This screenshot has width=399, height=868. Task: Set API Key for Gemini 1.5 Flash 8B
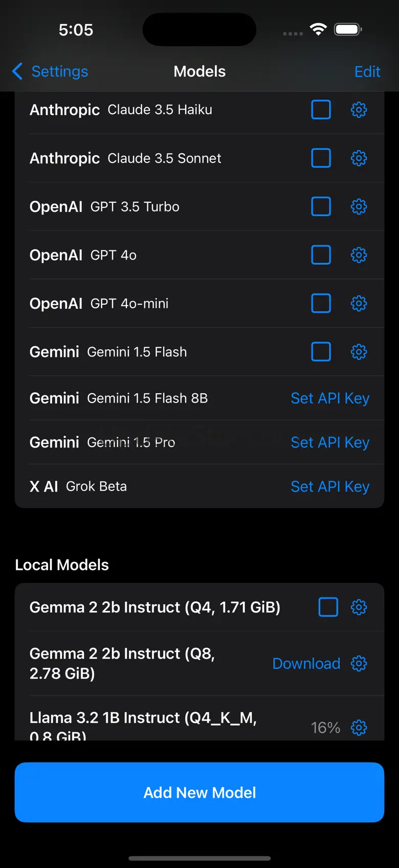[330, 398]
